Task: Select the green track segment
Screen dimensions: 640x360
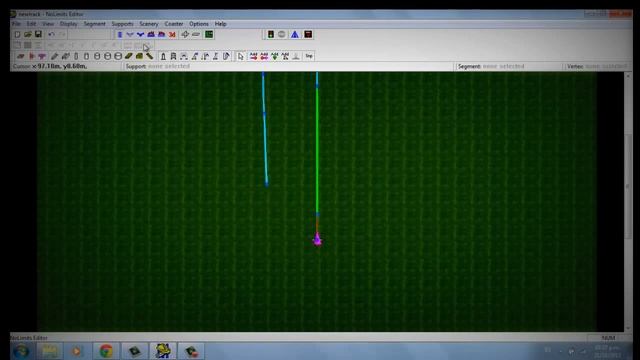Action: point(317,149)
